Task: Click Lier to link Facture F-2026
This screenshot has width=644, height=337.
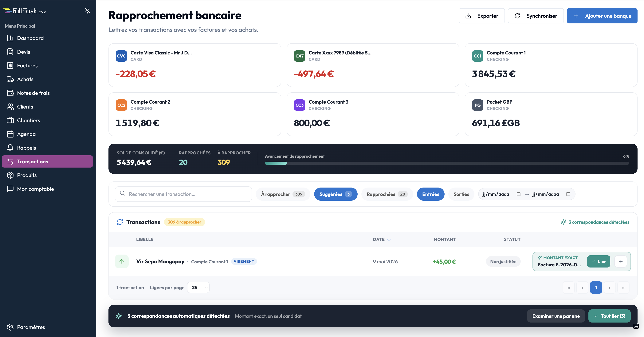Action: tap(599, 261)
